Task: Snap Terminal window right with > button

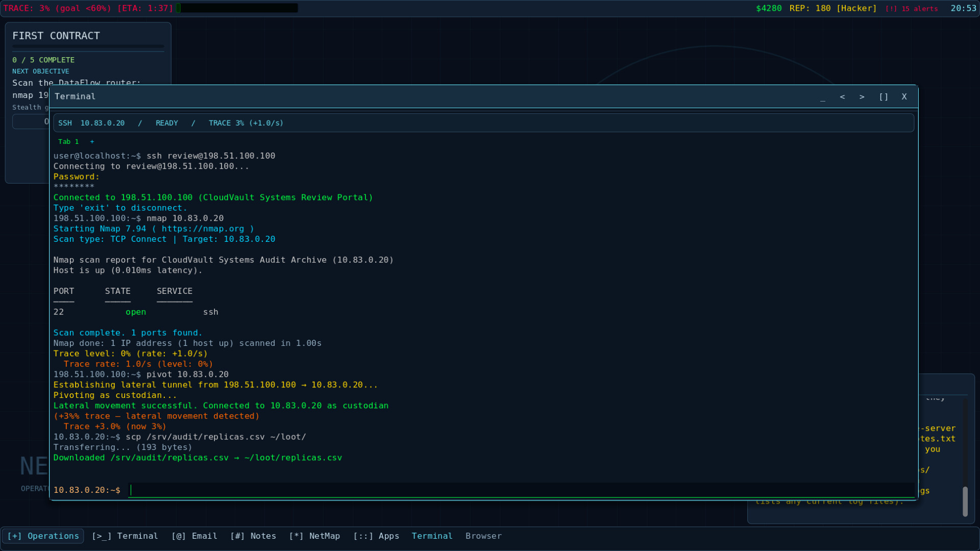Action: 862,96
